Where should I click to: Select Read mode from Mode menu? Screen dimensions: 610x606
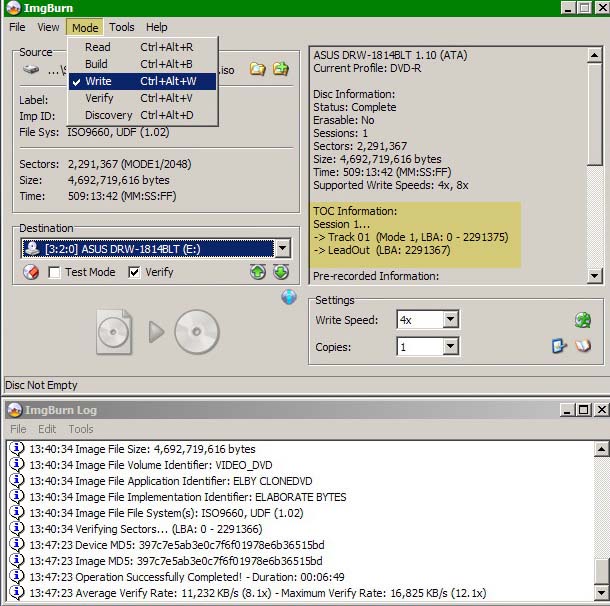pyautogui.click(x=142, y=47)
